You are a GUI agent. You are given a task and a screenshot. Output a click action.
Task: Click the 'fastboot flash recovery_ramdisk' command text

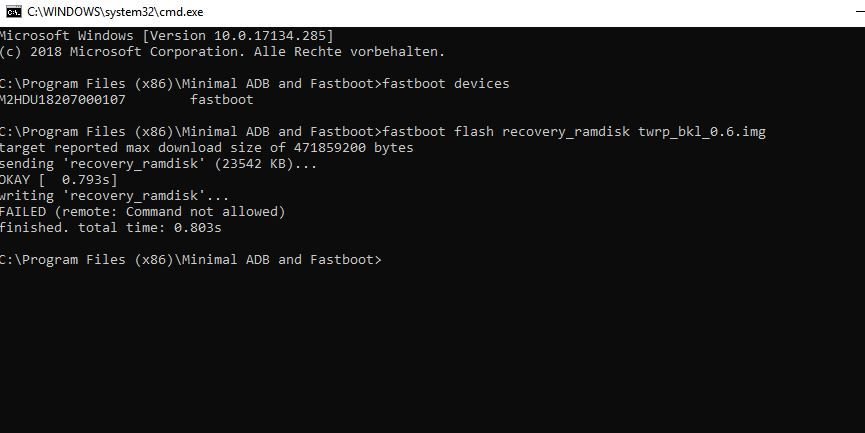click(506, 132)
